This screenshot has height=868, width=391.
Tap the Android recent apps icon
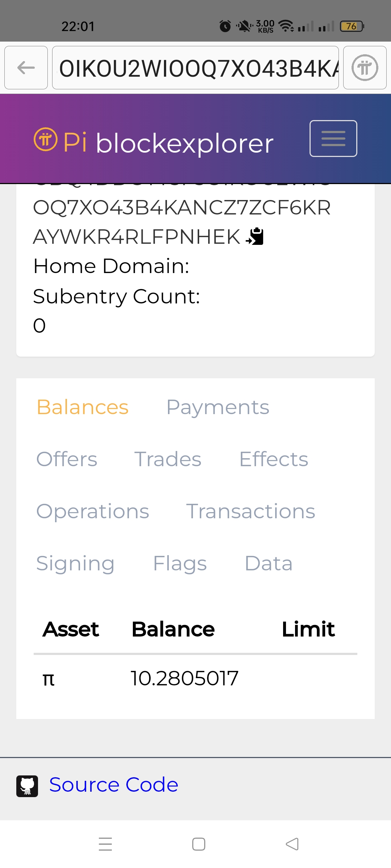(105, 844)
